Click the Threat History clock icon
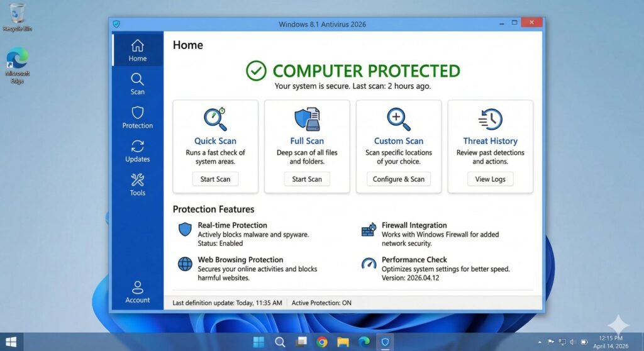 (491, 119)
